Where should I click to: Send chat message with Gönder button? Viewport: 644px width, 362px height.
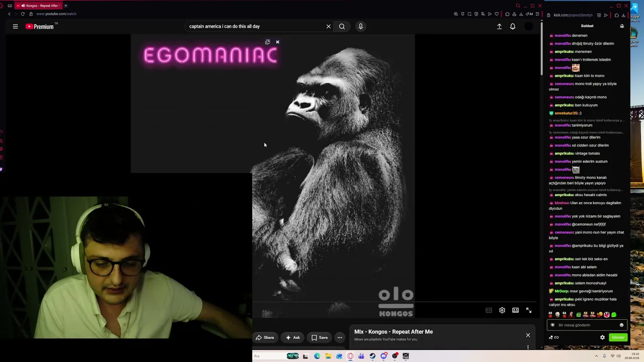tap(618, 337)
